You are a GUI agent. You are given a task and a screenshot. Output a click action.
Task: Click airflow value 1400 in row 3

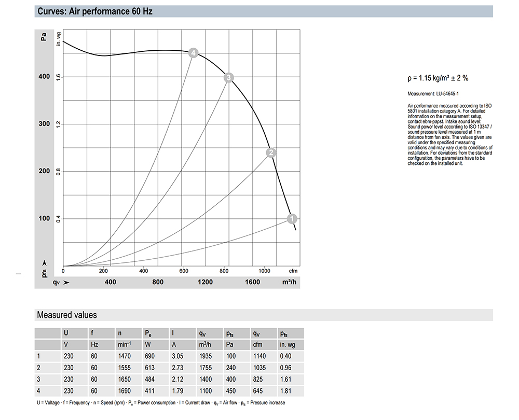pos(205,380)
